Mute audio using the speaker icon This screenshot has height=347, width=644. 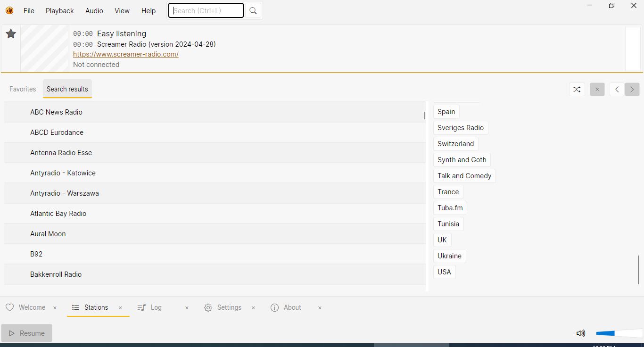point(581,333)
